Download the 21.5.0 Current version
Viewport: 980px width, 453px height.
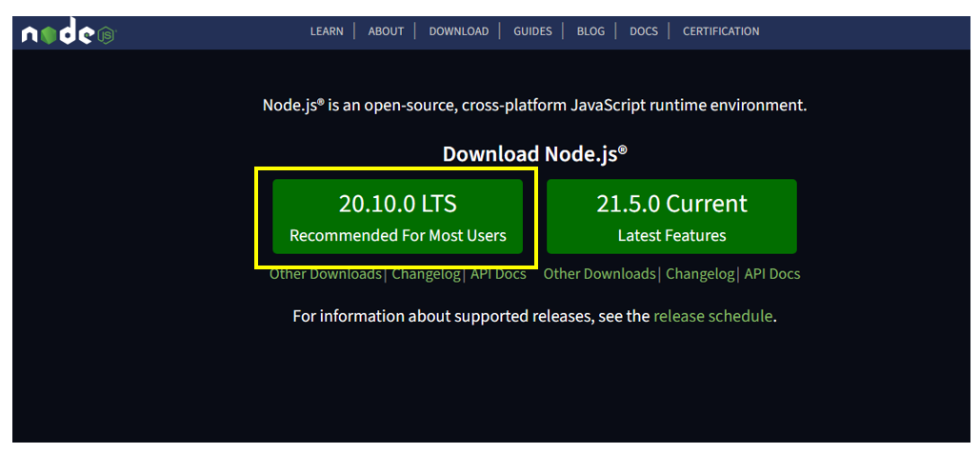click(671, 217)
